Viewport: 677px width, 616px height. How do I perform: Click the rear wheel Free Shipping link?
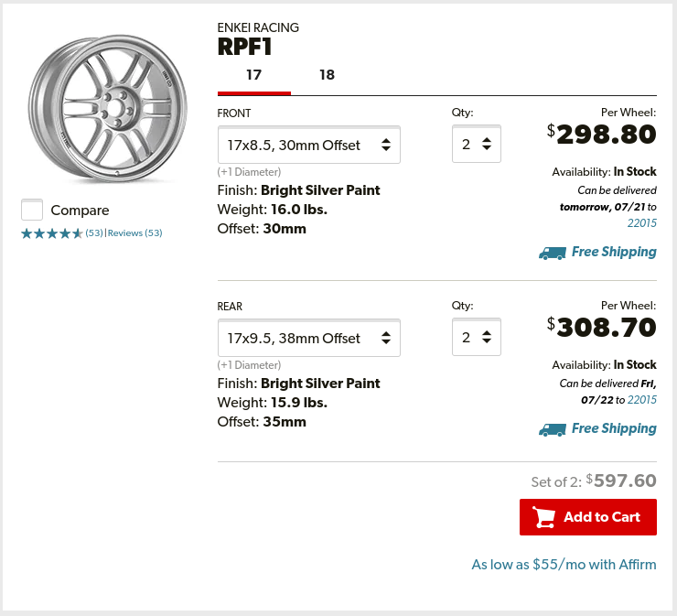614,428
